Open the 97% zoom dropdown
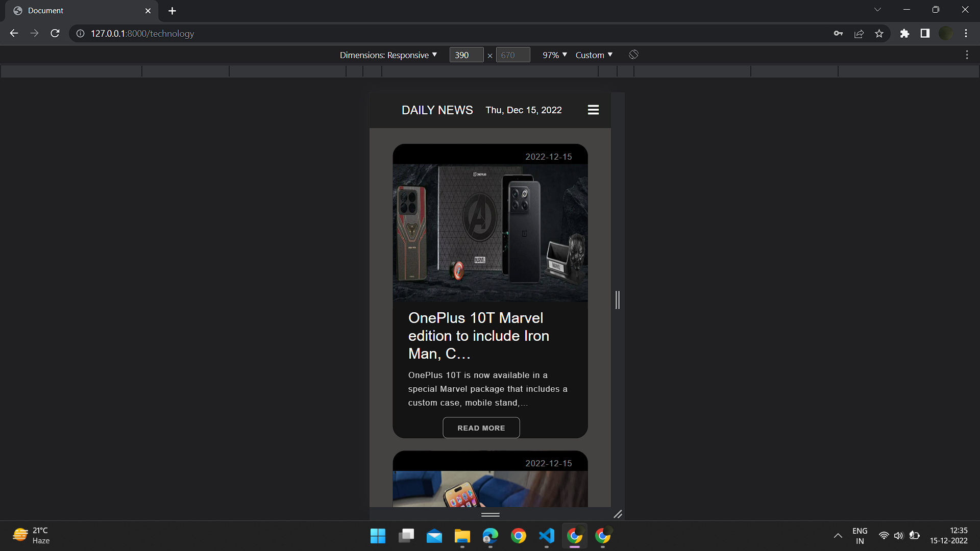Viewport: 980px width, 551px height. (554, 55)
